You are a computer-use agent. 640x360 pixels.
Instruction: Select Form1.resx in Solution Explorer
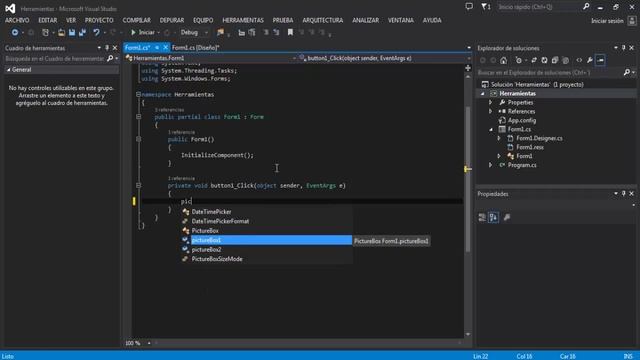530,147
